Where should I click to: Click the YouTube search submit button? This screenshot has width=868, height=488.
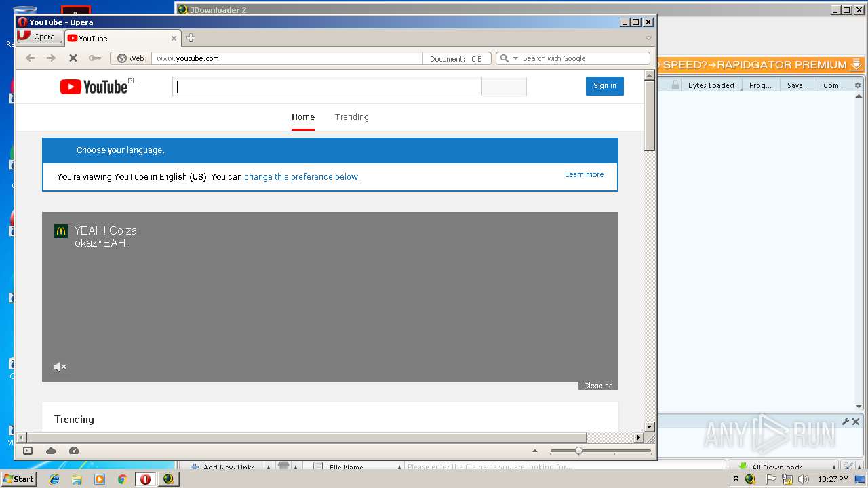tap(504, 86)
